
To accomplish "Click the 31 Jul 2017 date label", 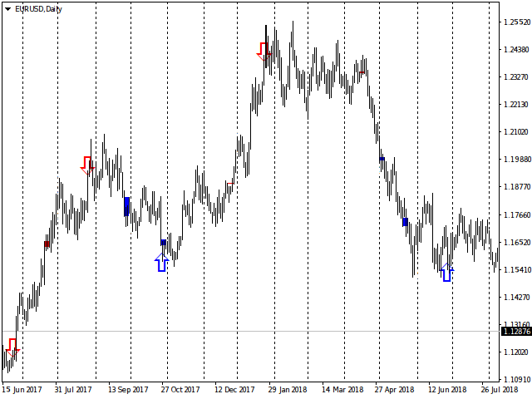I will (x=73, y=390).
